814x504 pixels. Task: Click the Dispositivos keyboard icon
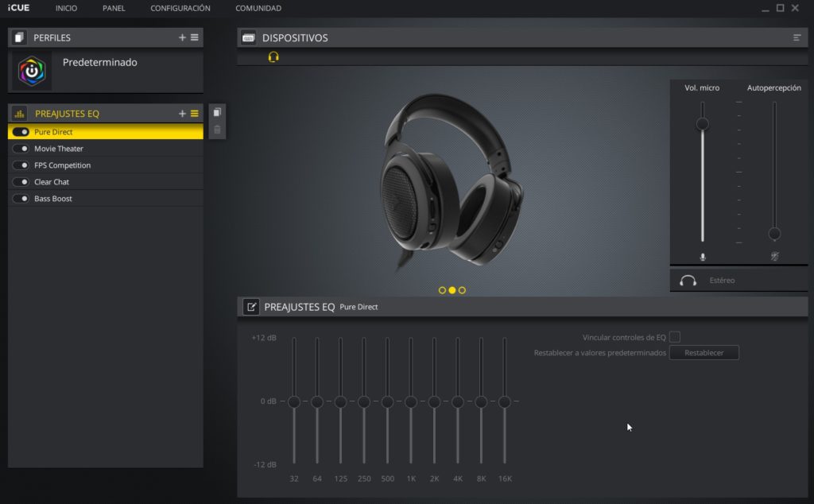coord(249,37)
